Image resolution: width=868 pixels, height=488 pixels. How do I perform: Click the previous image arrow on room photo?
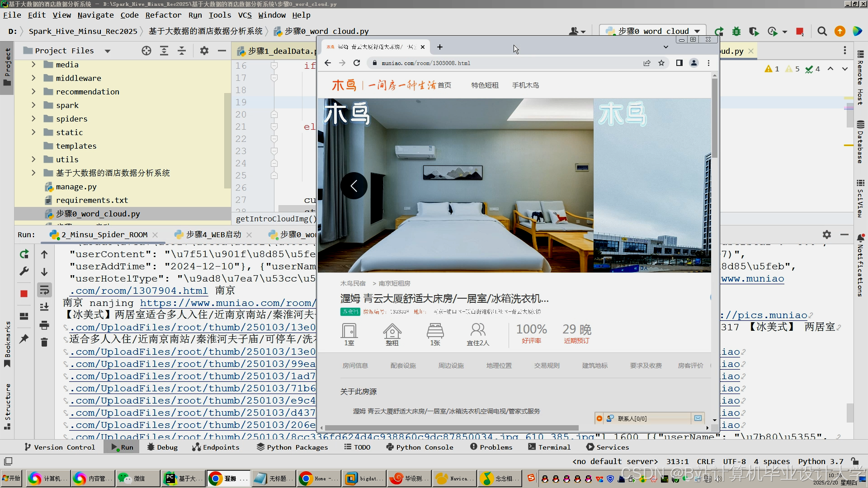354,186
